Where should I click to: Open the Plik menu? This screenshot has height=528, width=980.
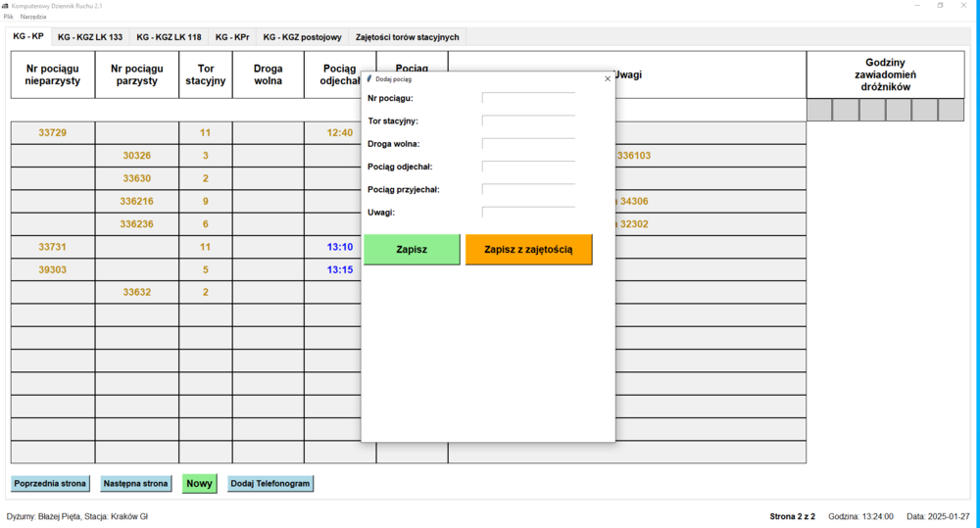(9, 17)
